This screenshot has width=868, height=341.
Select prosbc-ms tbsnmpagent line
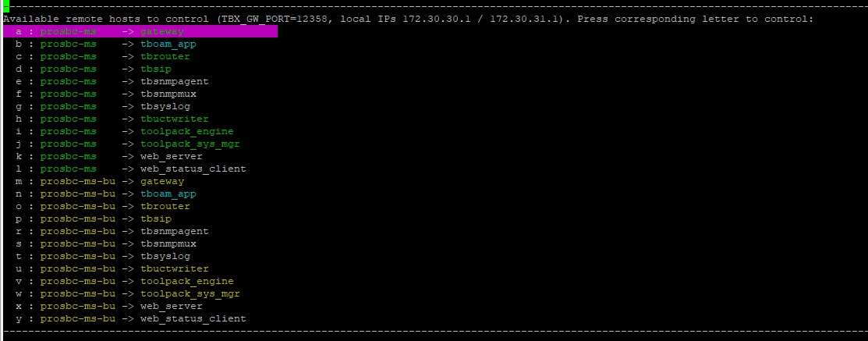click(x=112, y=81)
